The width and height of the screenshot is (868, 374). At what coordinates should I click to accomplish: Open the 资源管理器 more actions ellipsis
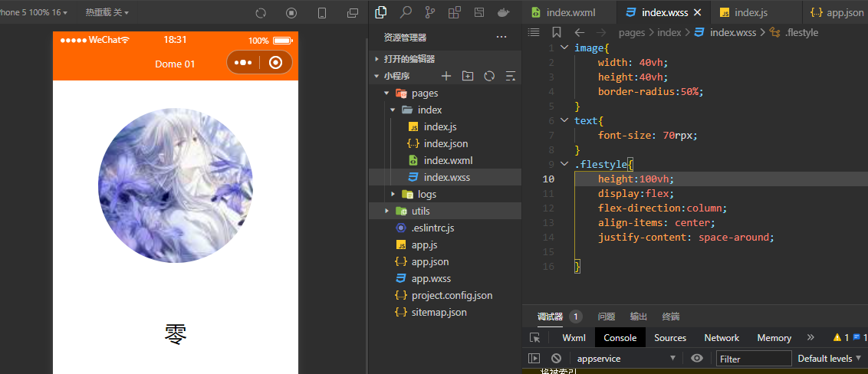click(x=501, y=38)
